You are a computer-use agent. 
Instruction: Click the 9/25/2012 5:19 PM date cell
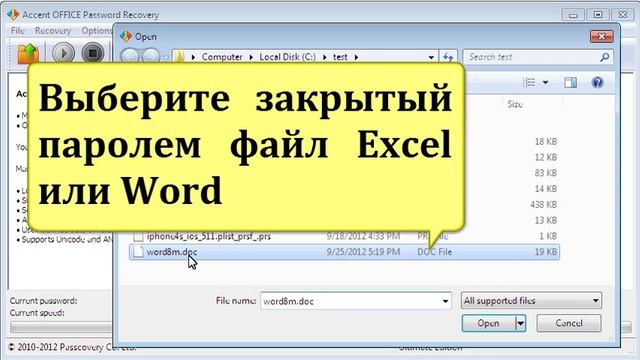tap(363, 252)
